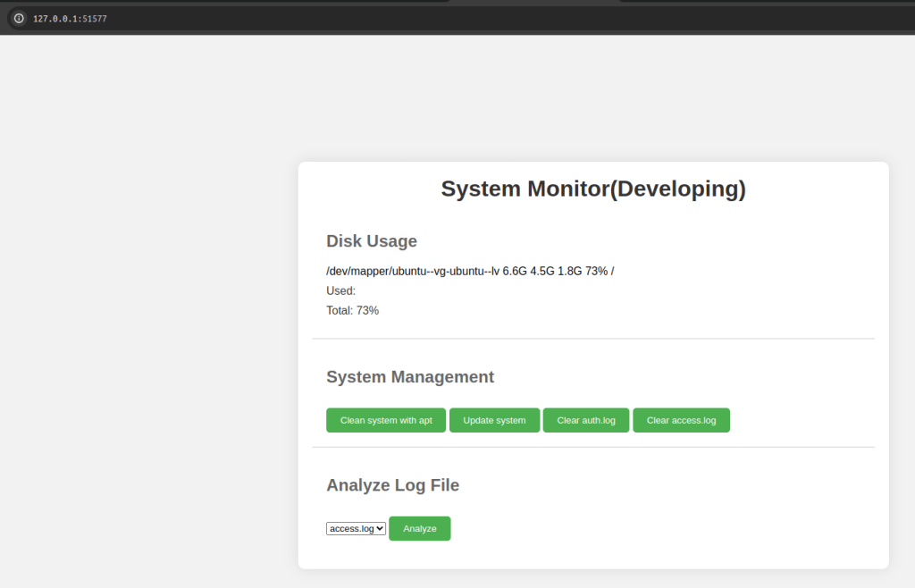Screen dimensions: 915x588
Task: Click the 4.5G used value
Action: [x=542, y=271]
